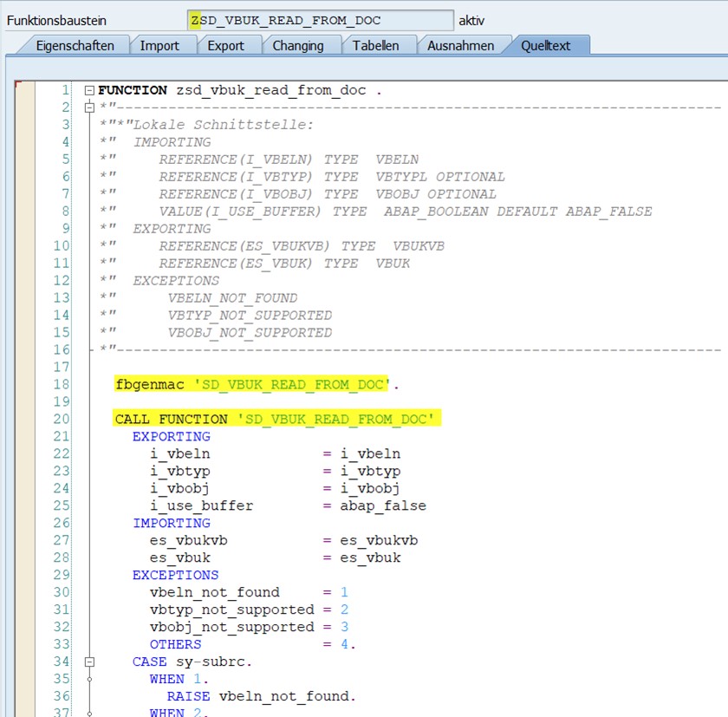Switch to the Import tab
Screen dimensions: 728x717
pyautogui.click(x=159, y=45)
